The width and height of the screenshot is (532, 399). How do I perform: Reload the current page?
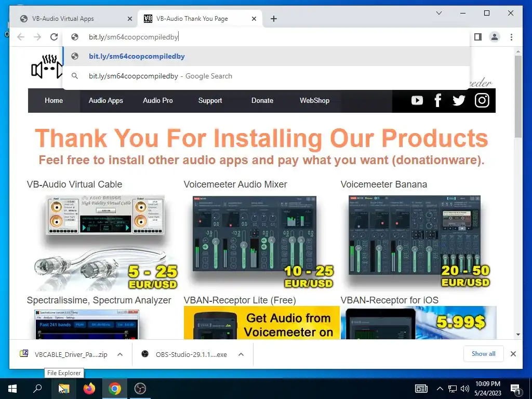[54, 37]
